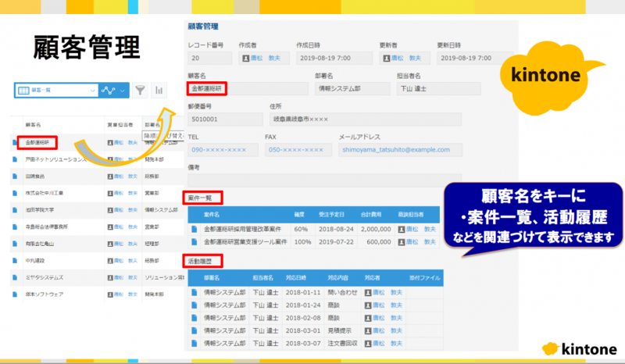Click the 部署名 field 情報システム部
The width and height of the screenshot is (625, 364).
click(x=352, y=88)
